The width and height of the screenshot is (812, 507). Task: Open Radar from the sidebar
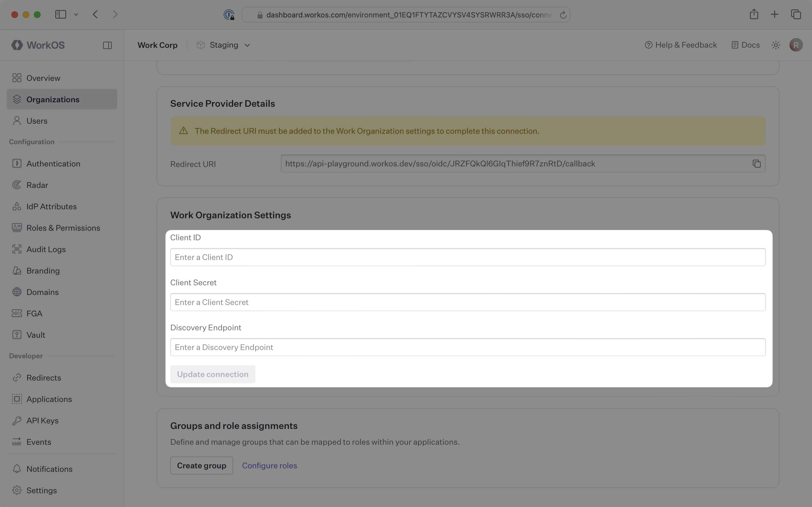click(x=37, y=185)
